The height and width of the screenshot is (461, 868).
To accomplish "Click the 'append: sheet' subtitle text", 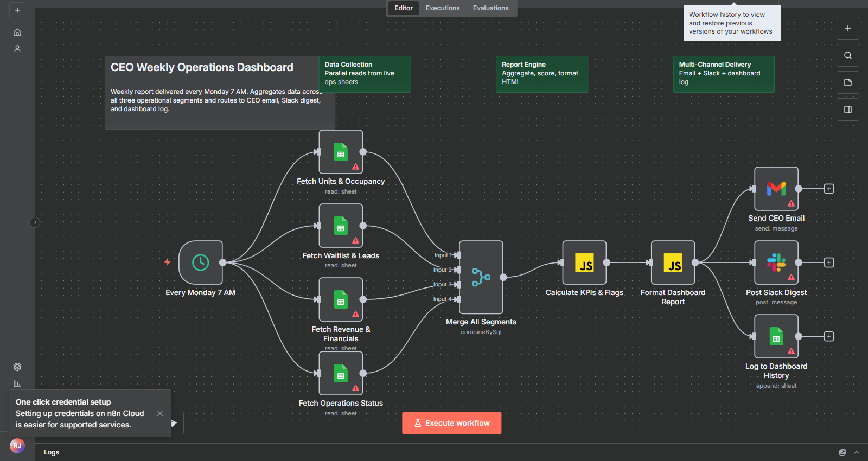I will pyautogui.click(x=776, y=386).
